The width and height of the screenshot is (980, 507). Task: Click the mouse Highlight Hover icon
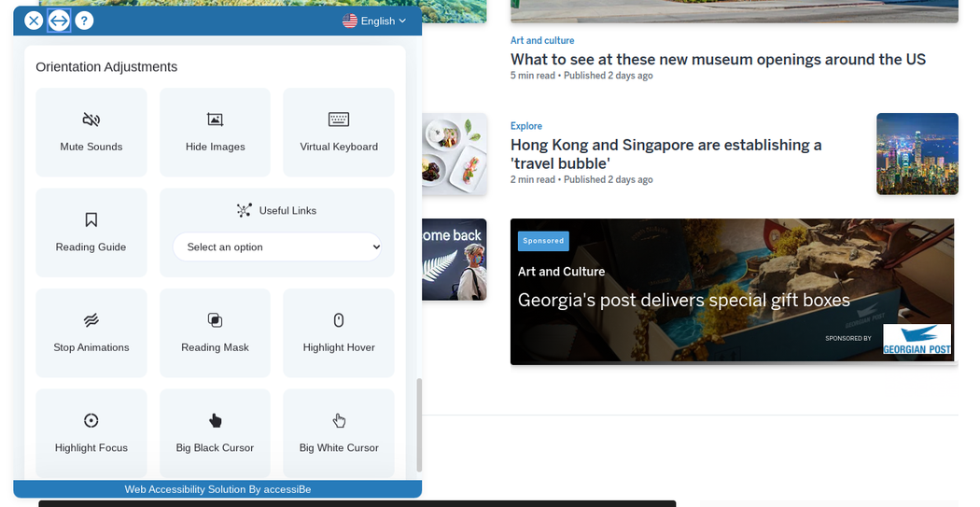339,320
